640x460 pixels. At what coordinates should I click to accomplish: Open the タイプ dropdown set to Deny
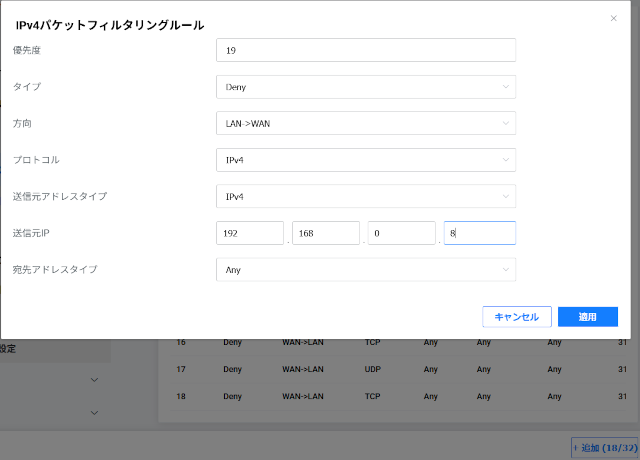point(366,87)
